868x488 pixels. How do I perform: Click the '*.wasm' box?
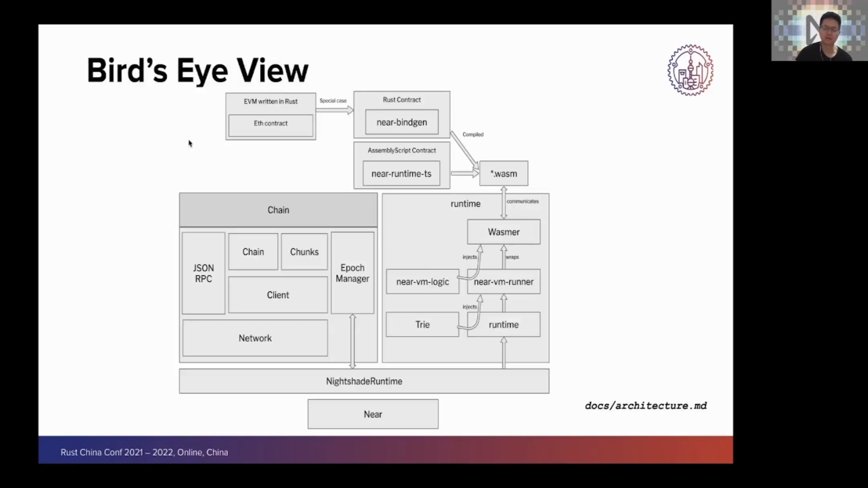tap(504, 174)
